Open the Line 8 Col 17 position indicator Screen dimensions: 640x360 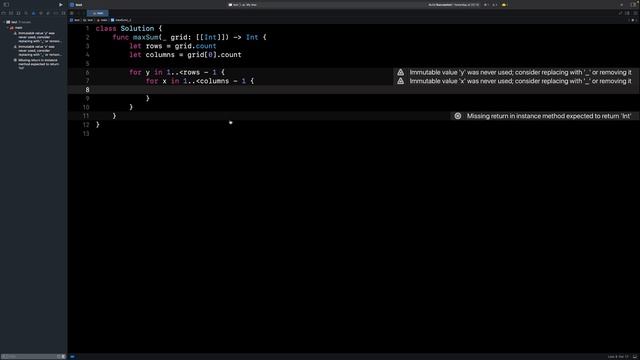[618, 356]
